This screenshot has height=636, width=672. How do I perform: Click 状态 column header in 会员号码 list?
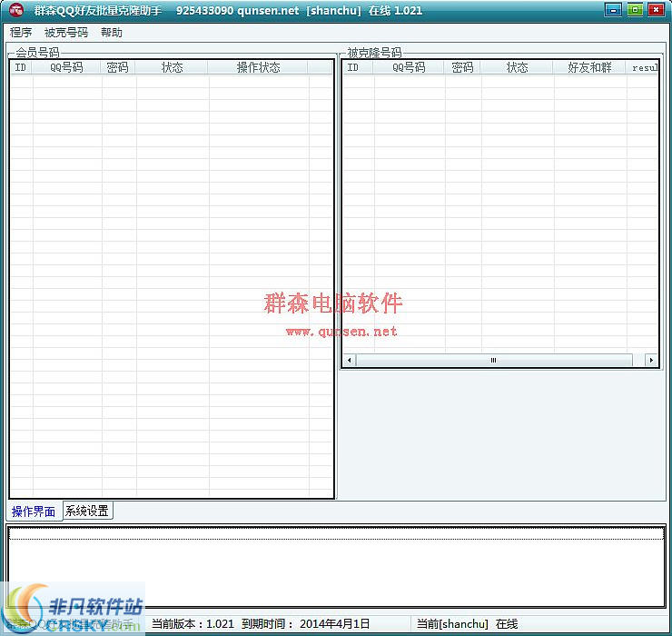(x=172, y=67)
